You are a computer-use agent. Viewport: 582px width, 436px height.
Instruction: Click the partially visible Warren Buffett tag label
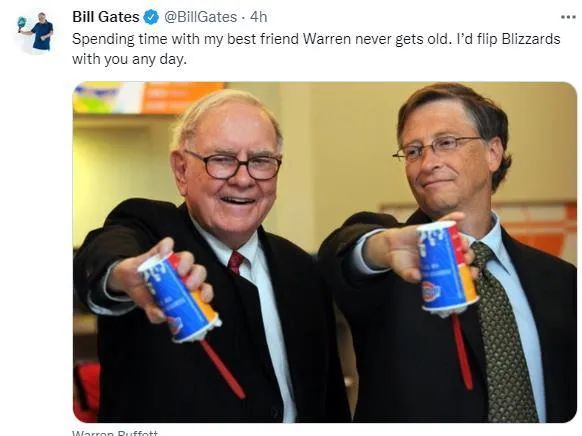115,433
